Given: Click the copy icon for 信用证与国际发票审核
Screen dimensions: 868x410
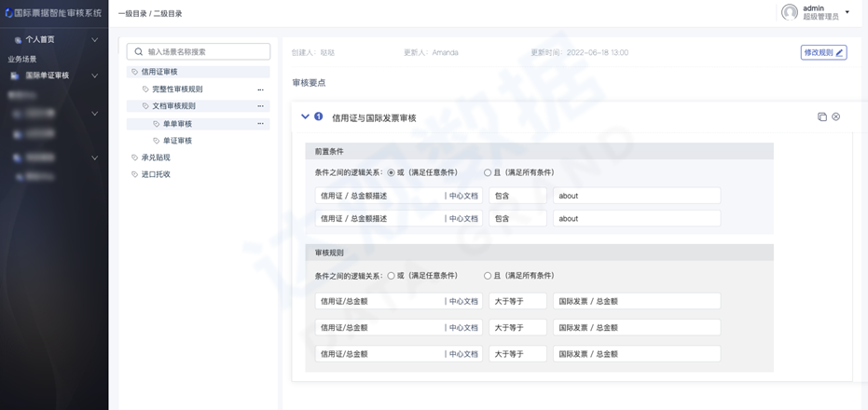Looking at the screenshot, I should tap(822, 116).
